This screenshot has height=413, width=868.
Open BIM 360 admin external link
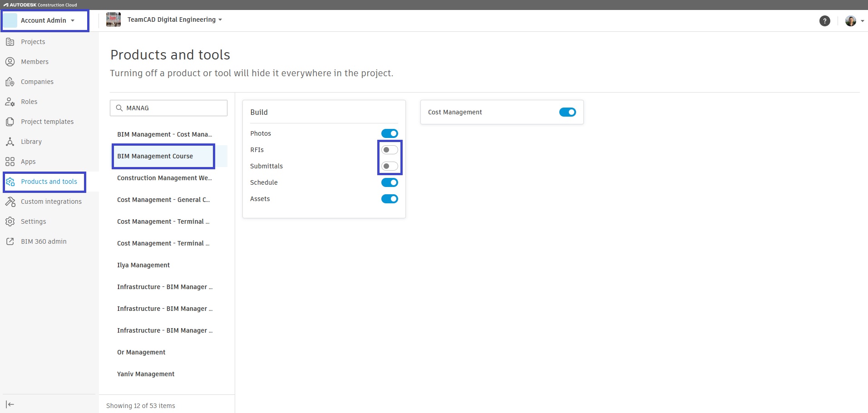point(44,241)
